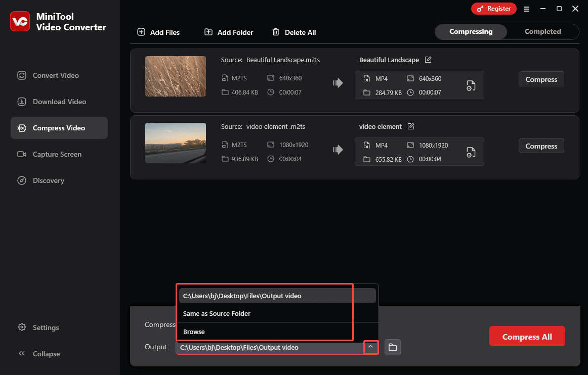Open the Convert Video section
588x375 pixels.
tap(59, 75)
